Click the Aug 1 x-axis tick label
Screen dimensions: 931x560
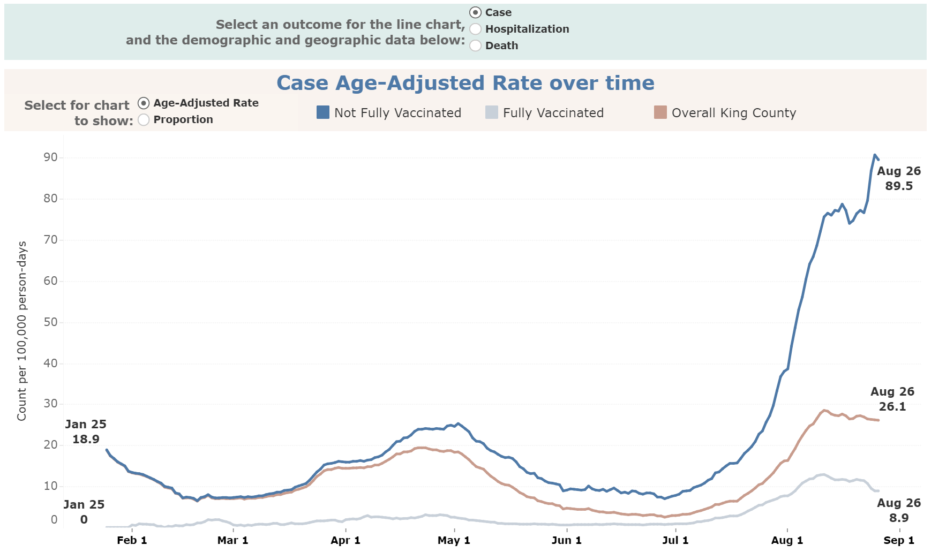[x=787, y=540]
